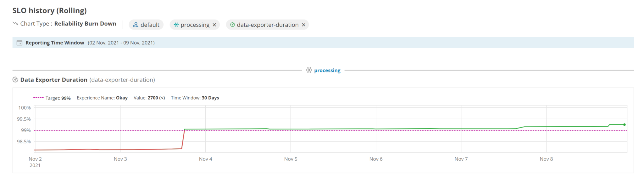Click the service icon inside the processing chip
The height and width of the screenshot is (182, 644).
point(176,25)
